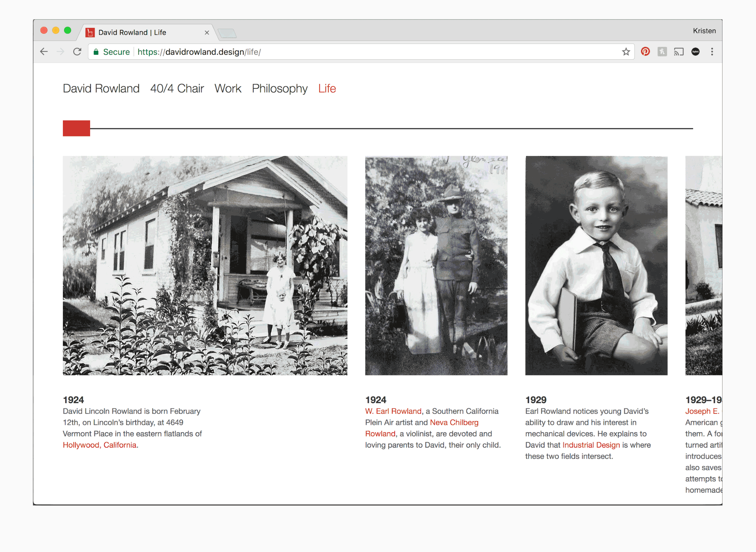
Task: Open the Cast screen icon
Action: coord(679,52)
